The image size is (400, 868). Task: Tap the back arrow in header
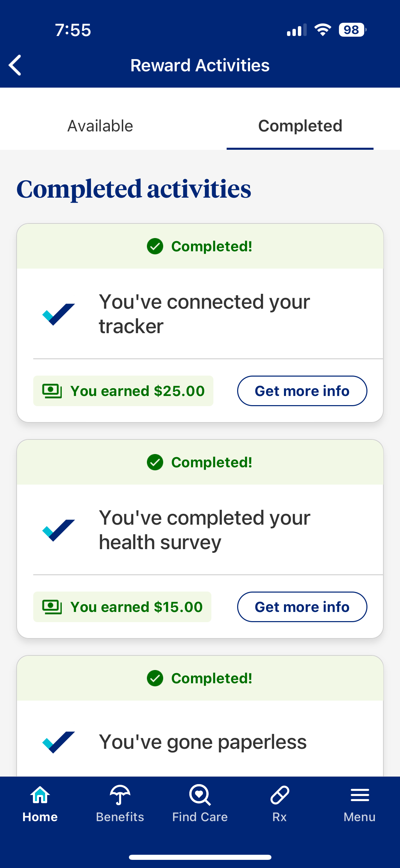15,65
